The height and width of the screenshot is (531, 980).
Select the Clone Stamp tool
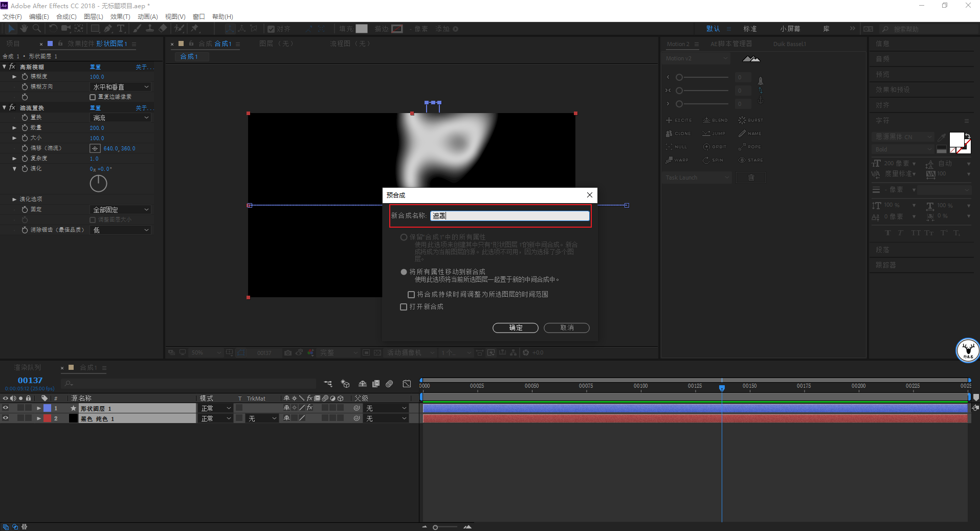150,29
